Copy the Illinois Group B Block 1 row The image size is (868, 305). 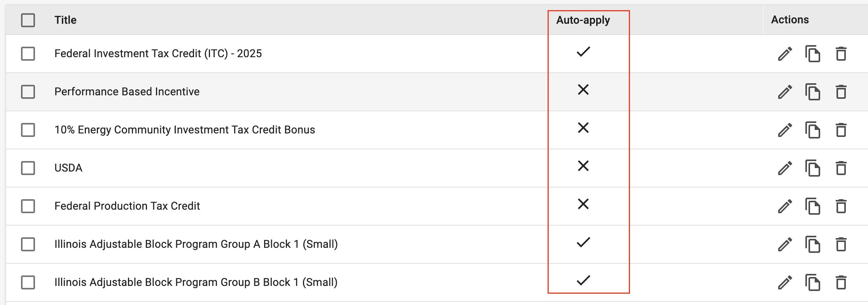click(x=813, y=282)
